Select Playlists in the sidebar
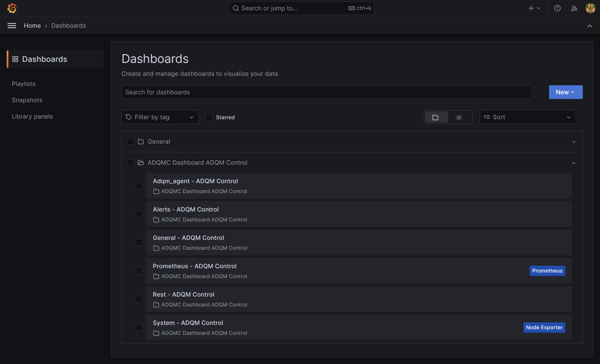 [x=23, y=84]
